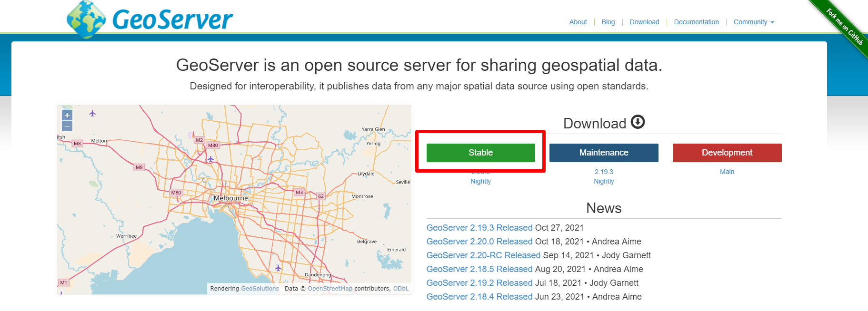Click the blue Maintenance download button
Viewport: 868px width, 311px height.
(604, 153)
